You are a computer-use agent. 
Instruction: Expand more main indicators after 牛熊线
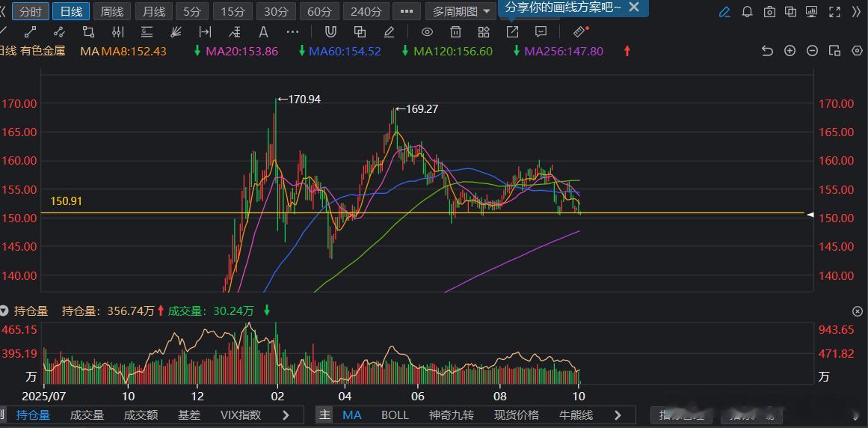618,415
